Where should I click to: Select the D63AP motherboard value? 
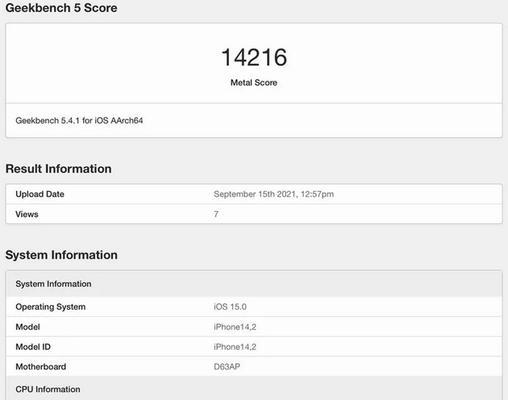coord(227,367)
